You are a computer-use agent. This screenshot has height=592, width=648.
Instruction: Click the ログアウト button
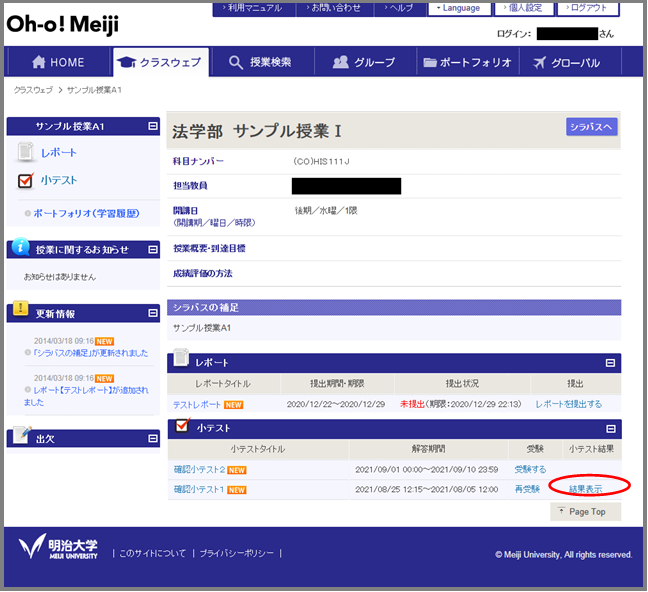coord(588,8)
